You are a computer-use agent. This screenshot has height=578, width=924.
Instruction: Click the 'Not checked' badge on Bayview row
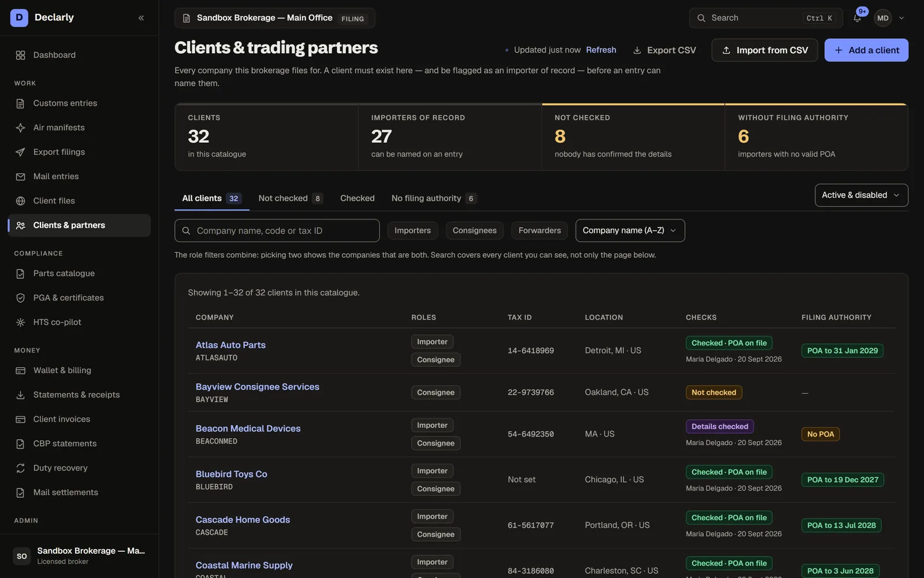click(714, 392)
